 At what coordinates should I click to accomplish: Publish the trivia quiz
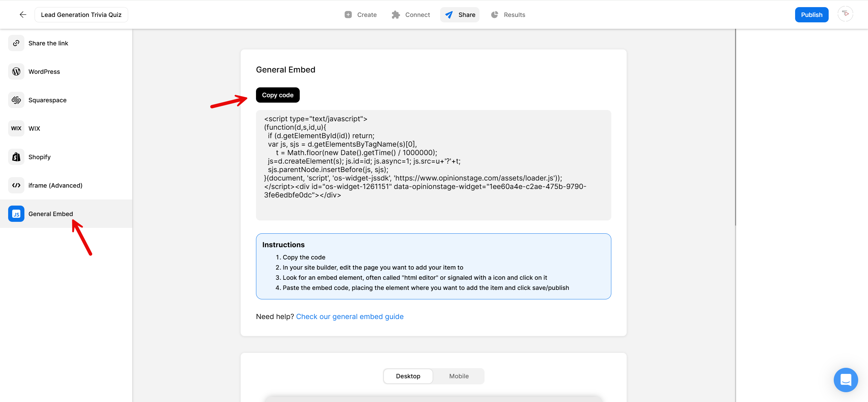click(x=812, y=15)
